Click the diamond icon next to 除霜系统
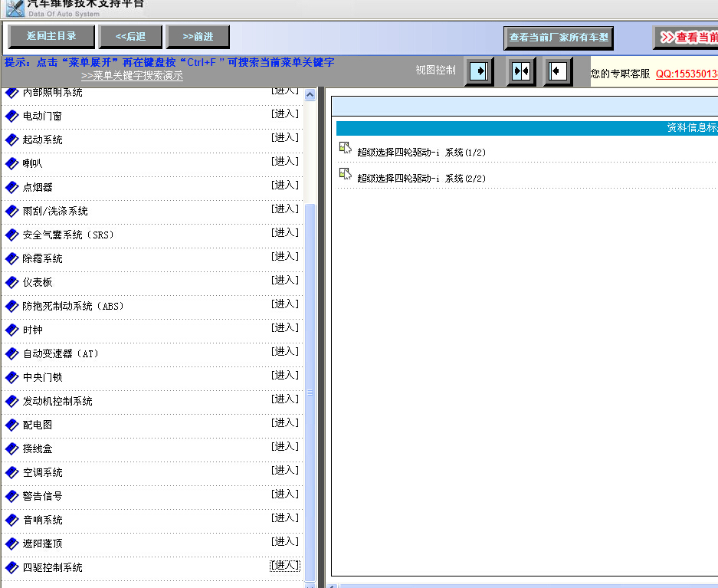This screenshot has height=588, width=718. (x=11, y=259)
